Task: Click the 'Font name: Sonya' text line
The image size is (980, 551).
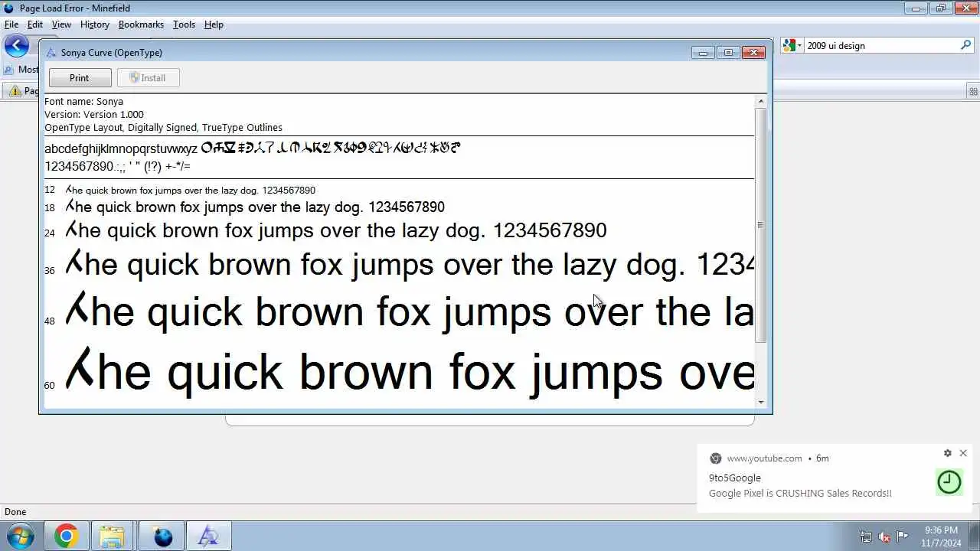Action: coord(83,101)
